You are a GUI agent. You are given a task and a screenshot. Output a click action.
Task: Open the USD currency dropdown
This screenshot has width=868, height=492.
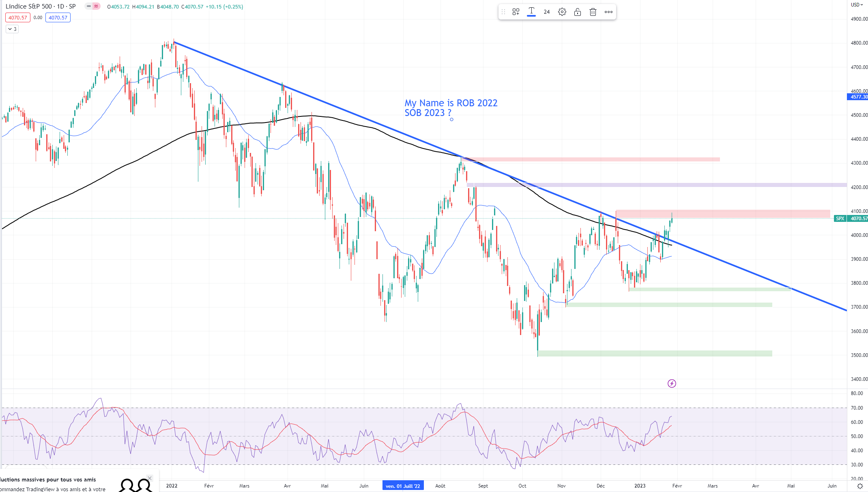point(857,5)
